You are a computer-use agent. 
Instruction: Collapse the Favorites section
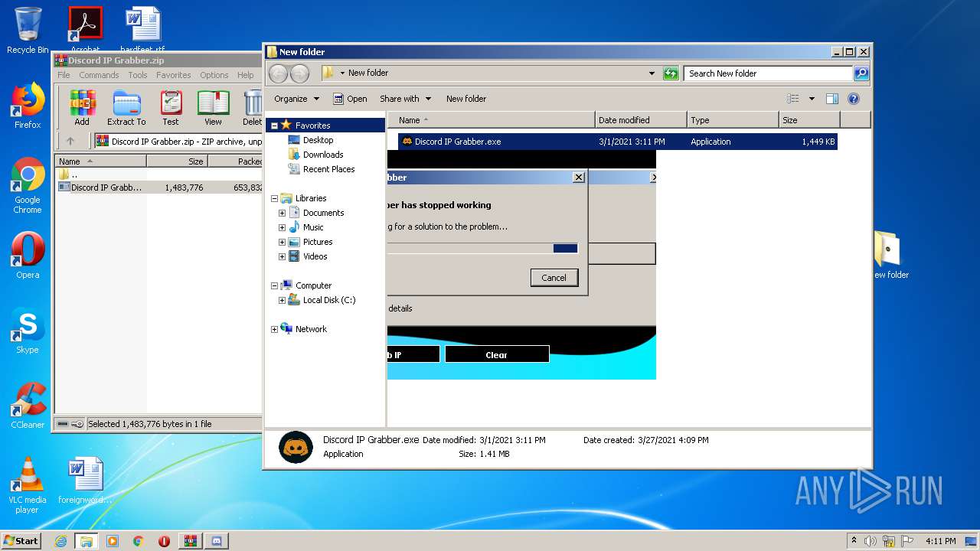coord(274,126)
